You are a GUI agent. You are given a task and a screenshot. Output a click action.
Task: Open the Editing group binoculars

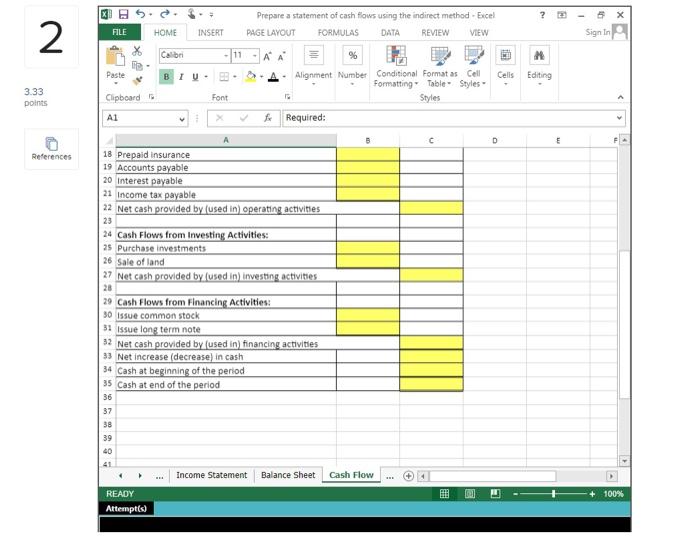pyautogui.click(x=539, y=65)
